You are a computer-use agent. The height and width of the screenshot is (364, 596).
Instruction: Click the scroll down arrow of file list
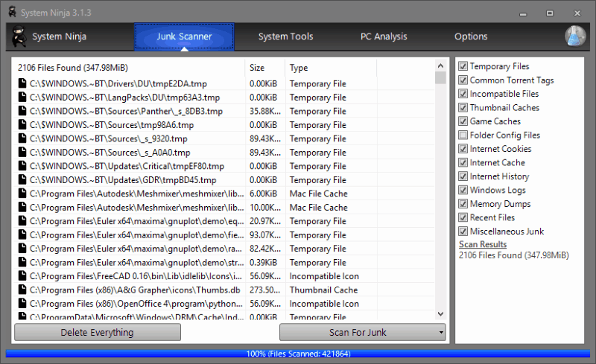point(440,314)
